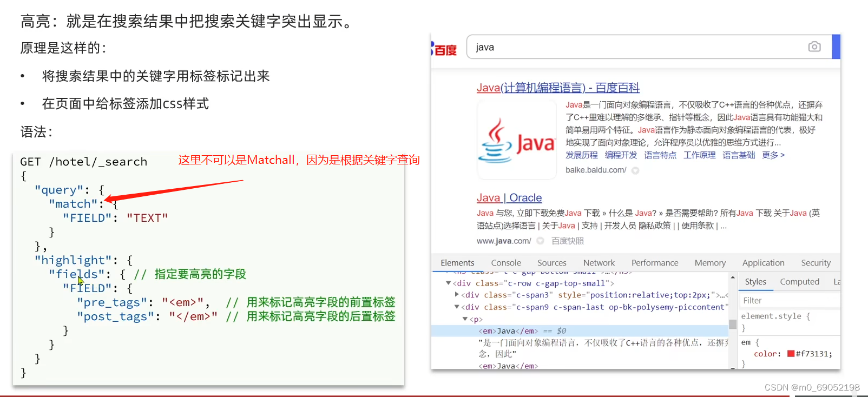Open the 百度快照 link
Viewport: 868px width, 397px height.
coord(568,241)
